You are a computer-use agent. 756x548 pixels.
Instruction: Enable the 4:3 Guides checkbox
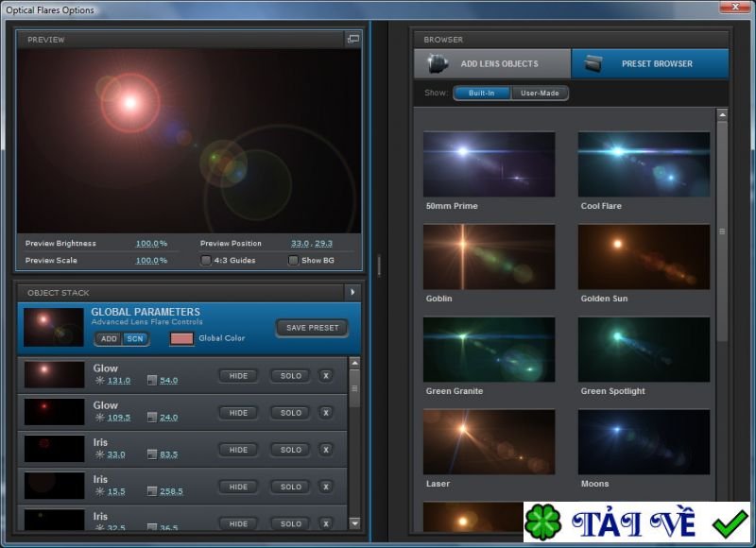206,260
